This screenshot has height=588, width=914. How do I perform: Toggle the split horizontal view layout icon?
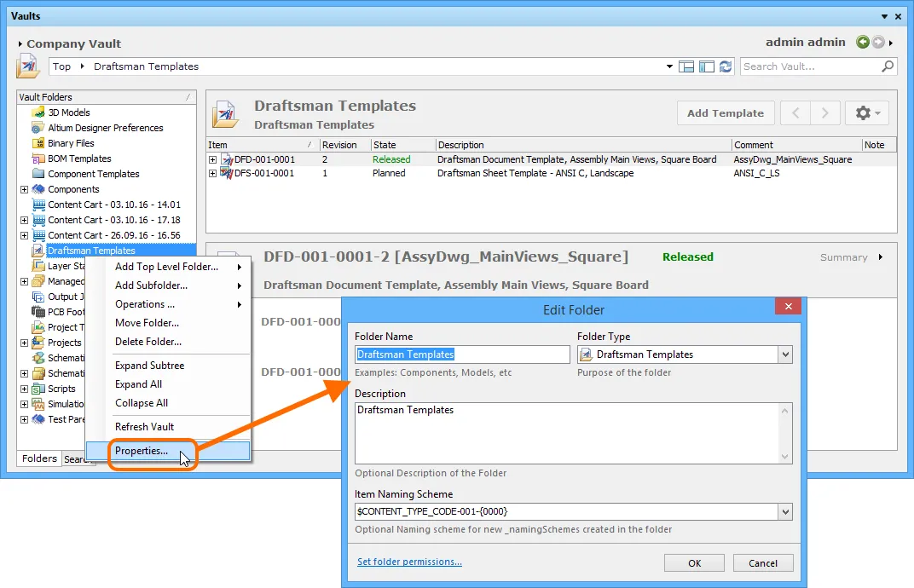click(686, 66)
